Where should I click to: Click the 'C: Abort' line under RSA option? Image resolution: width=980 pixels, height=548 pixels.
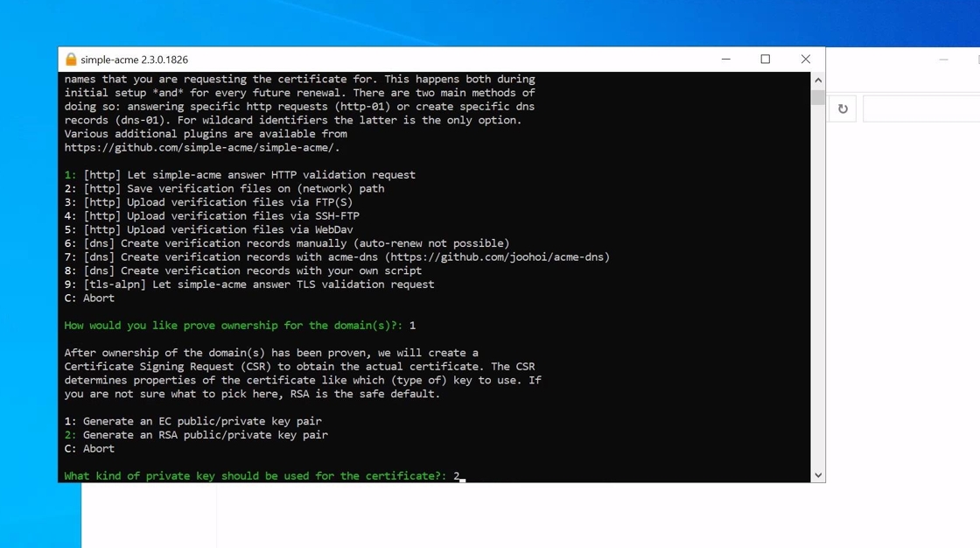(89, 449)
